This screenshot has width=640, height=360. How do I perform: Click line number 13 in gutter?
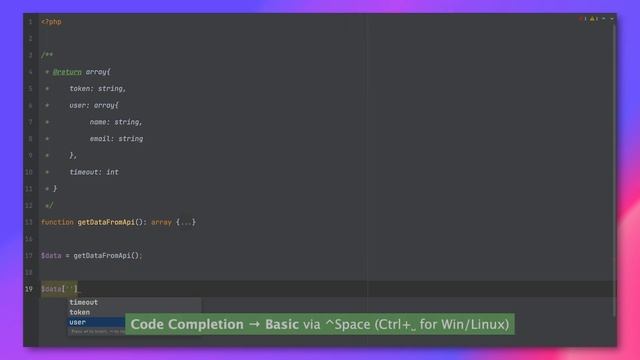[29, 222]
